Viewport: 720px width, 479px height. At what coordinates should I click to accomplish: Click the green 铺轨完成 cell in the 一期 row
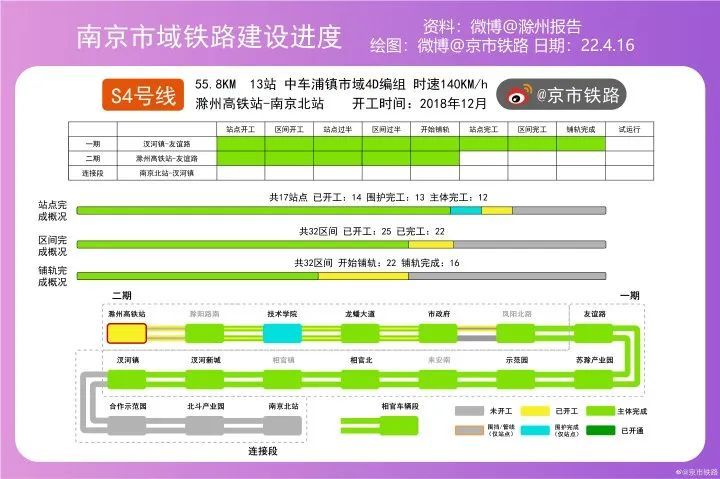click(x=581, y=144)
